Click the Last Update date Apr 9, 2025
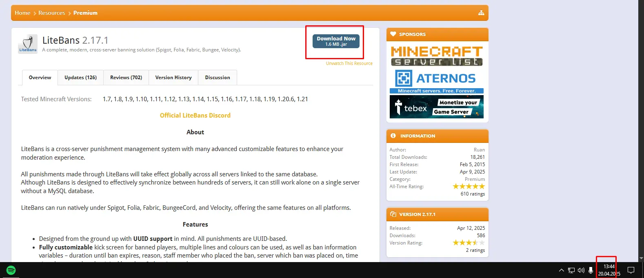644x278 pixels. (x=473, y=172)
